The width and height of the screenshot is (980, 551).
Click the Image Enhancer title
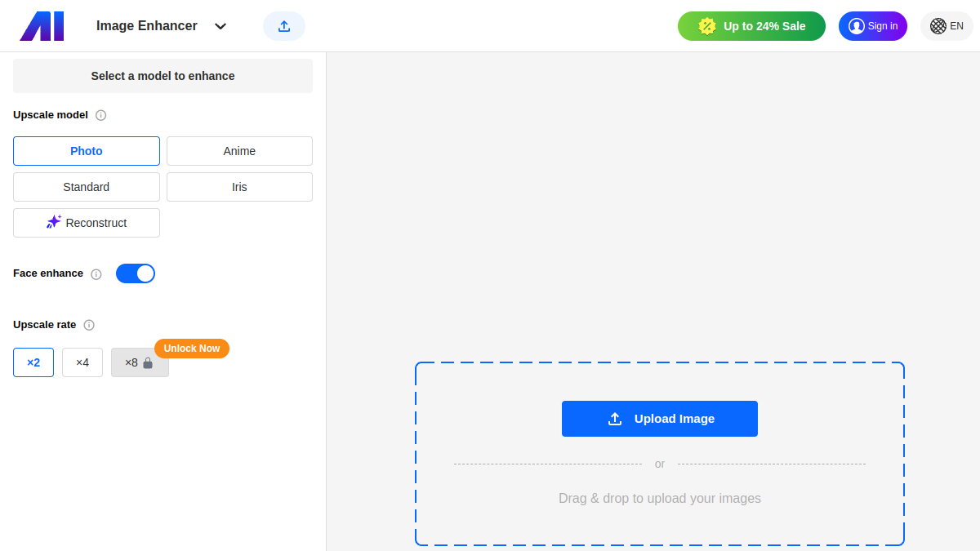147,26
